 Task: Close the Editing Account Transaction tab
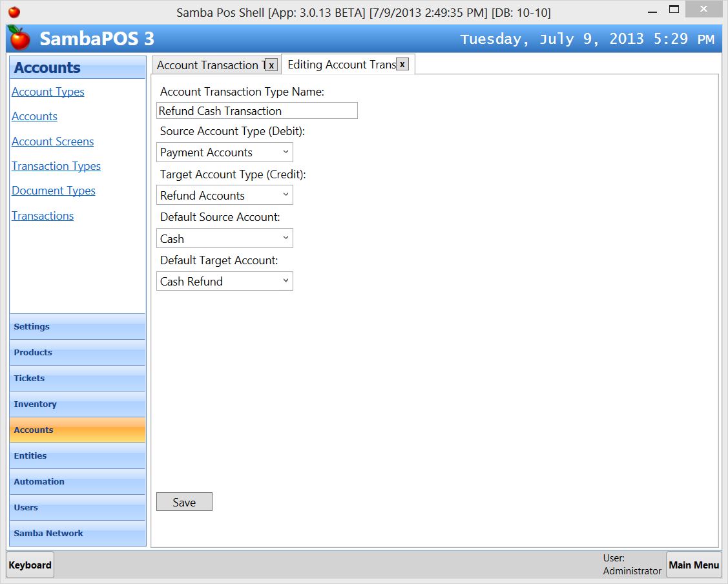click(x=402, y=65)
